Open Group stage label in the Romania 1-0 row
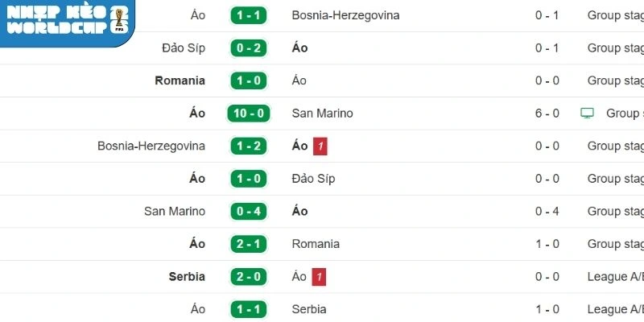The width and height of the screenshot is (644, 322). click(x=615, y=80)
